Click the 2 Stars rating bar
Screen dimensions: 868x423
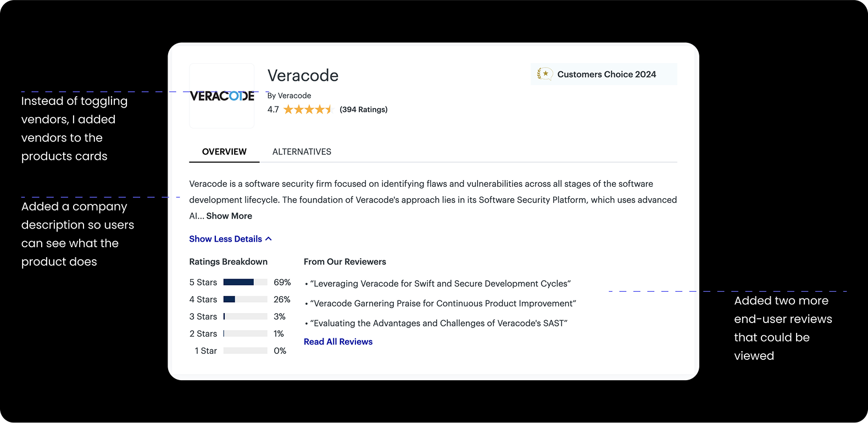tap(245, 333)
